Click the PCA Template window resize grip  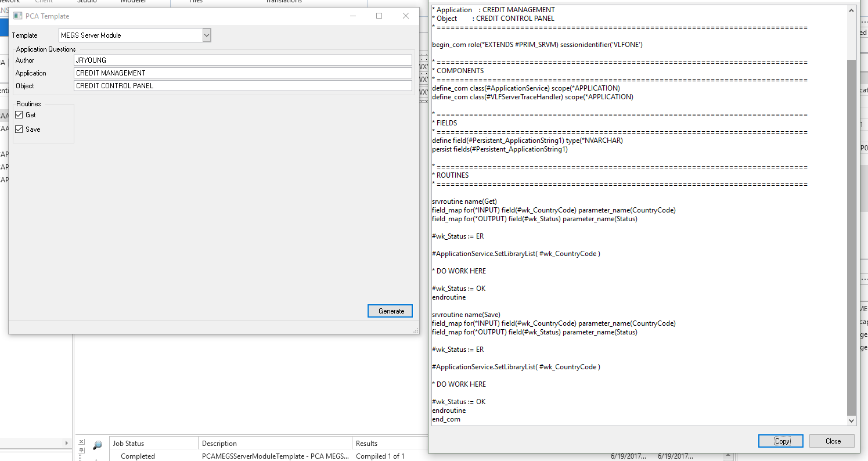[416, 330]
